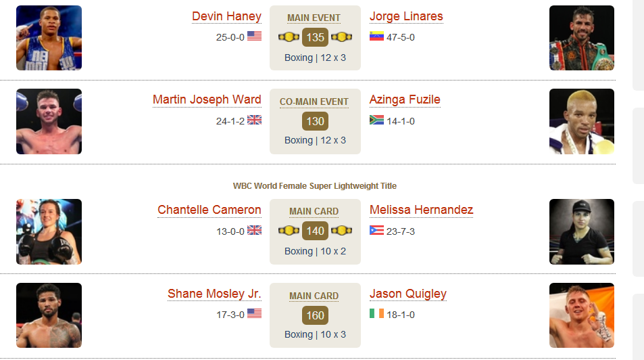
Task: Click the Puerto Rico flag by Melissa Hernandez
Action: coord(376,230)
